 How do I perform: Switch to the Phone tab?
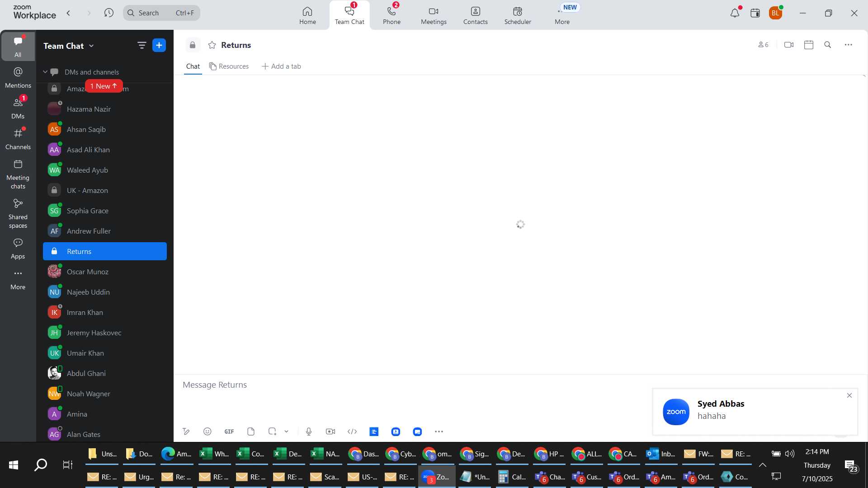click(x=392, y=15)
